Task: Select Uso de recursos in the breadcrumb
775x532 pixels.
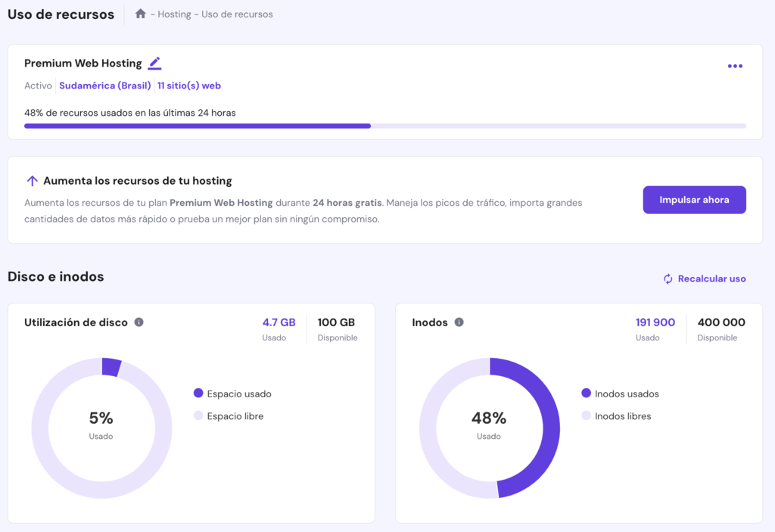Action: coord(236,14)
